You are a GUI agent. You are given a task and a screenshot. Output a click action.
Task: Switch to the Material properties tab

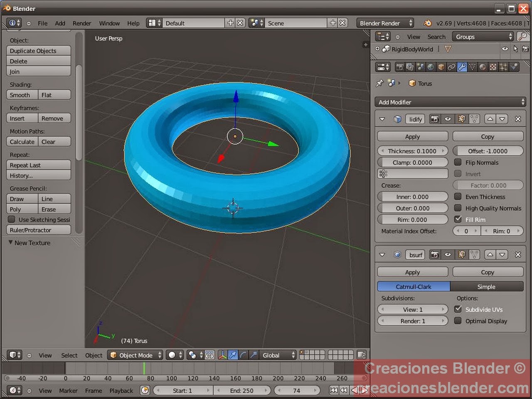[483, 66]
